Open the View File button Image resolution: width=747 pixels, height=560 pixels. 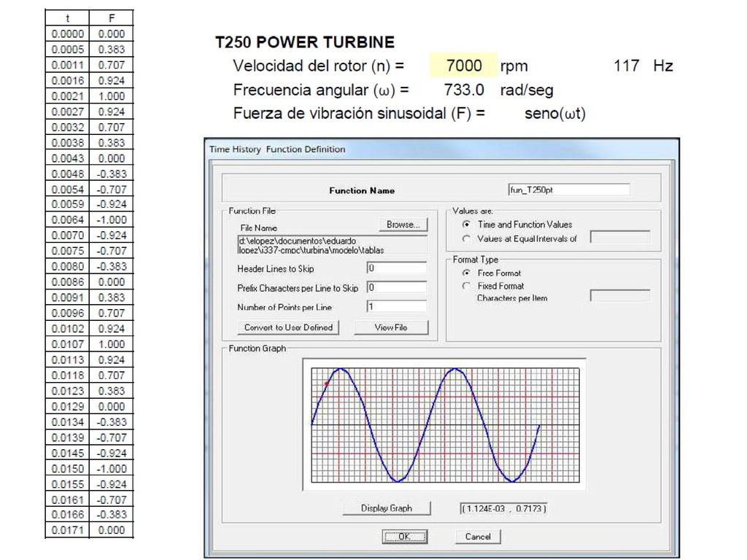click(391, 327)
